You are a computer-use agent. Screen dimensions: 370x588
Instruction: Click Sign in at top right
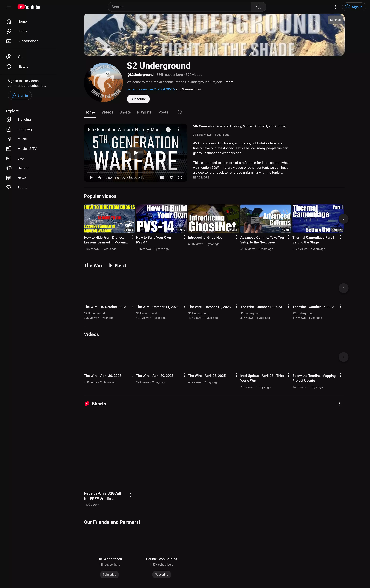(354, 7)
